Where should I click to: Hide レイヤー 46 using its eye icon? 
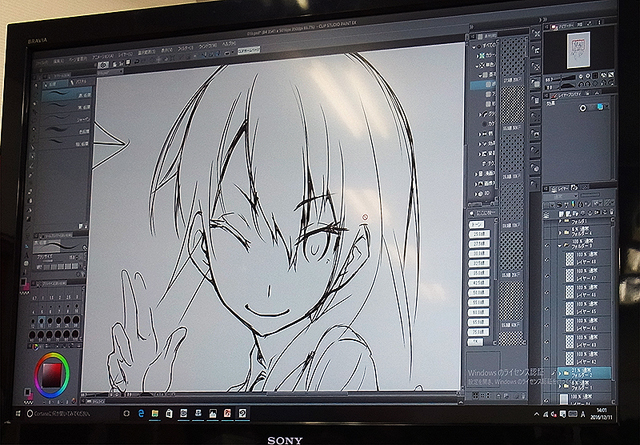click(x=547, y=293)
